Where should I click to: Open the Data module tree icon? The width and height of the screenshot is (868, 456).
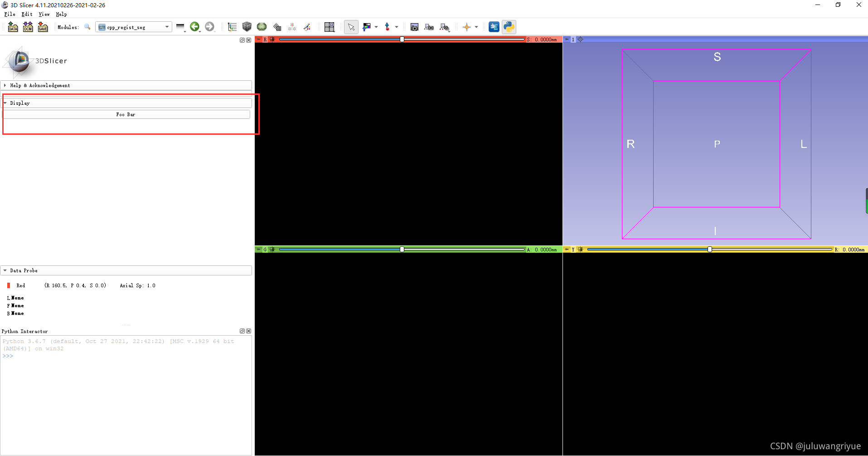(232, 27)
